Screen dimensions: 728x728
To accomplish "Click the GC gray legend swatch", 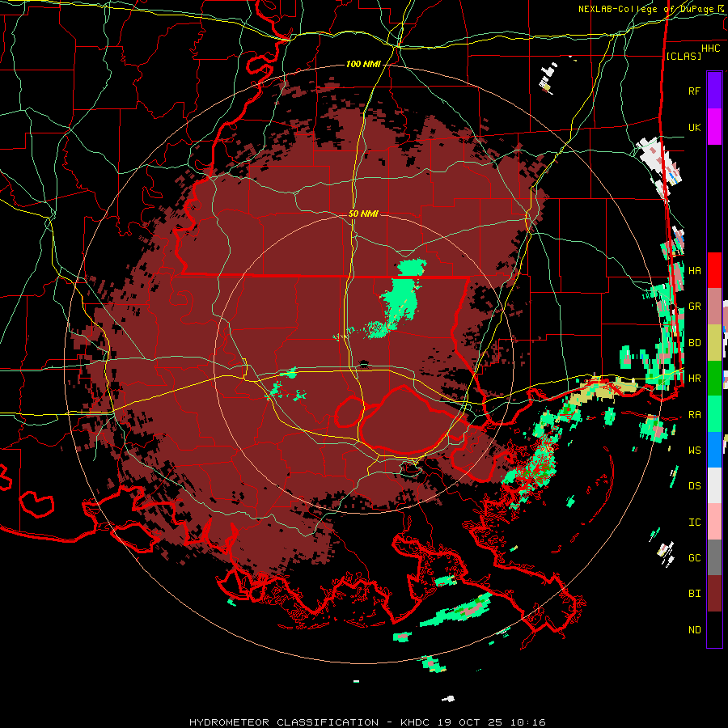I will point(714,557).
